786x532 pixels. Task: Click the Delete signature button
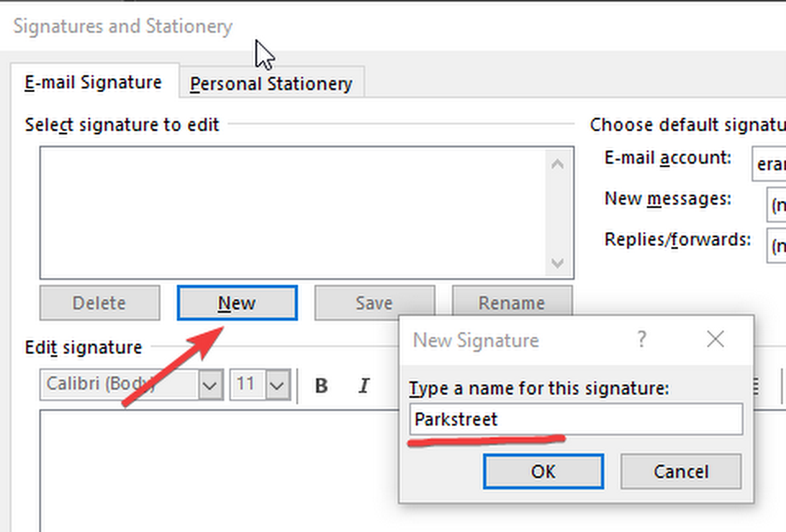point(100,303)
